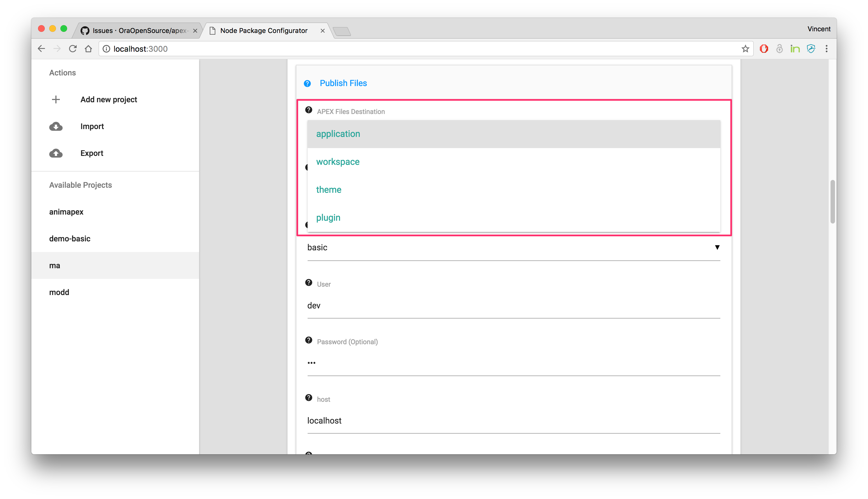Click the User input field containing dev
The width and height of the screenshot is (868, 499).
[514, 306]
